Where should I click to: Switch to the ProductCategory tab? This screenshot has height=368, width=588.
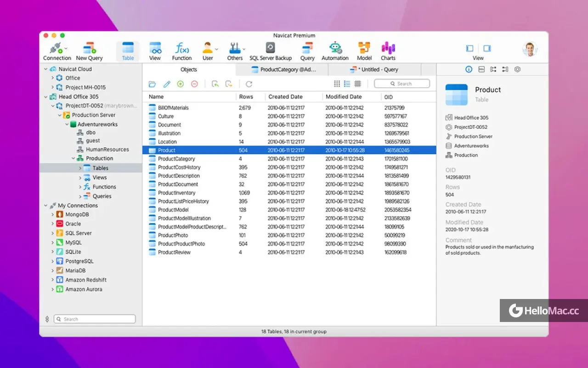point(282,69)
